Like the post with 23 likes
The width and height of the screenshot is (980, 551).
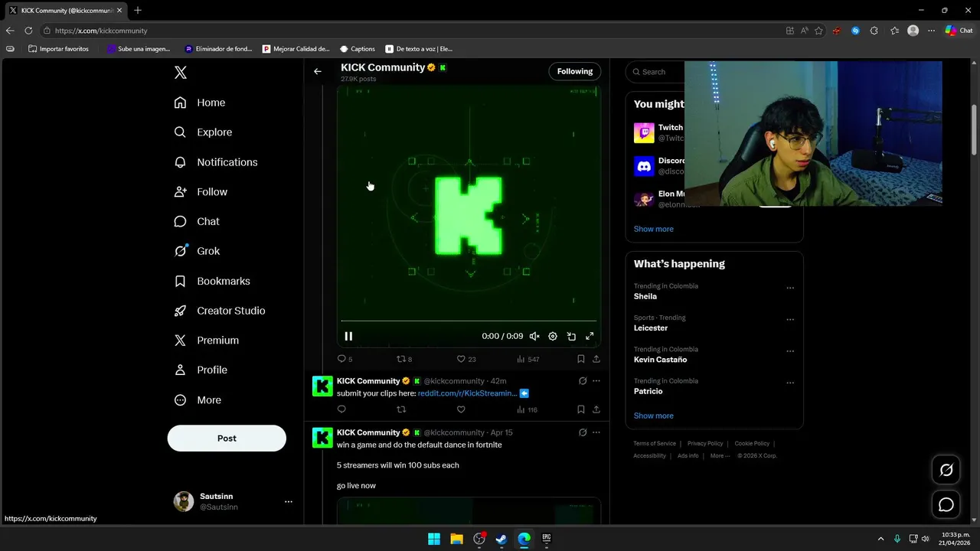tap(466, 359)
